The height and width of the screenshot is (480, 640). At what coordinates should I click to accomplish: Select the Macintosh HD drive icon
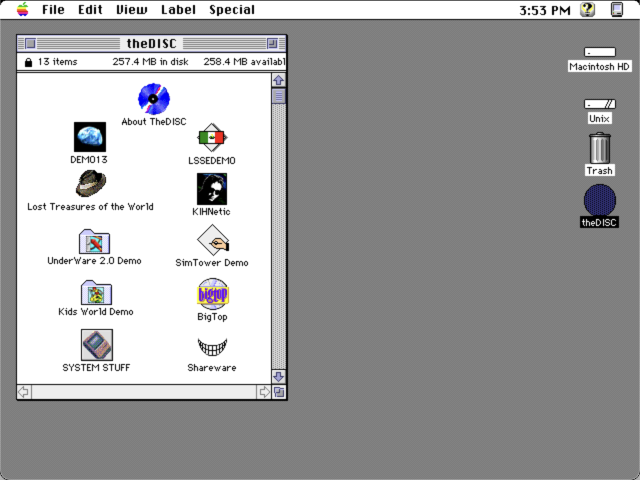pyautogui.click(x=600, y=52)
